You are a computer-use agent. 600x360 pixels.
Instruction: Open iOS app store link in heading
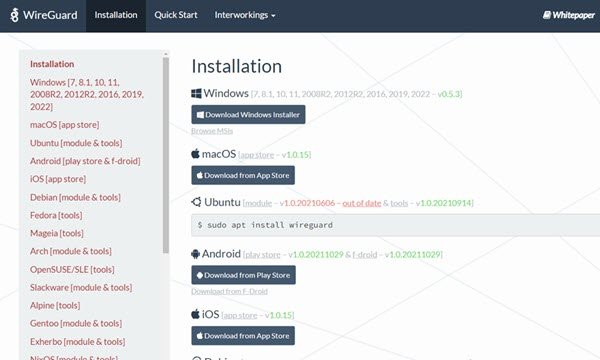(240, 316)
